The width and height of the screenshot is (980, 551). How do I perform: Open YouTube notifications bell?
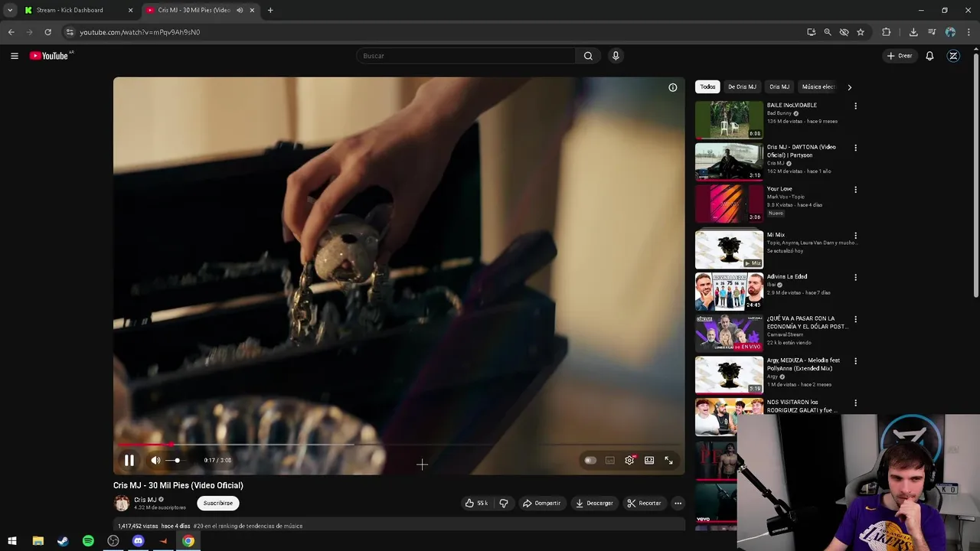[x=929, y=56]
